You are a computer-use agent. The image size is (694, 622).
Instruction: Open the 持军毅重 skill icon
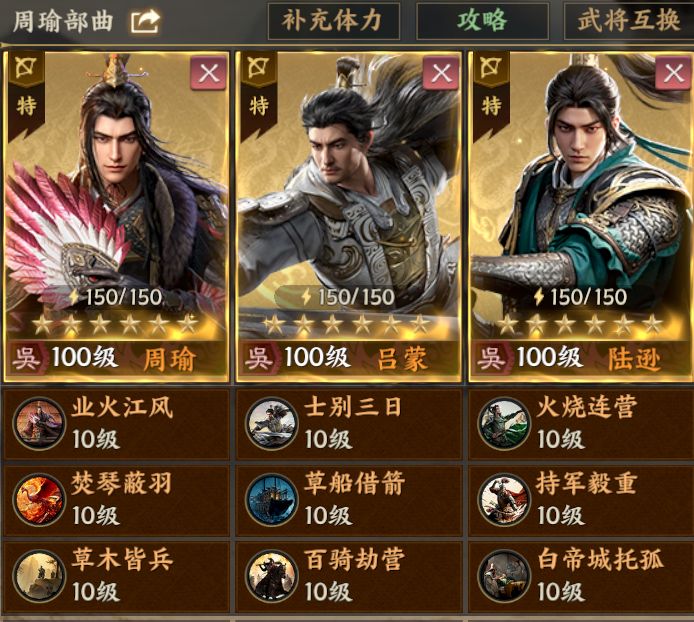504,500
